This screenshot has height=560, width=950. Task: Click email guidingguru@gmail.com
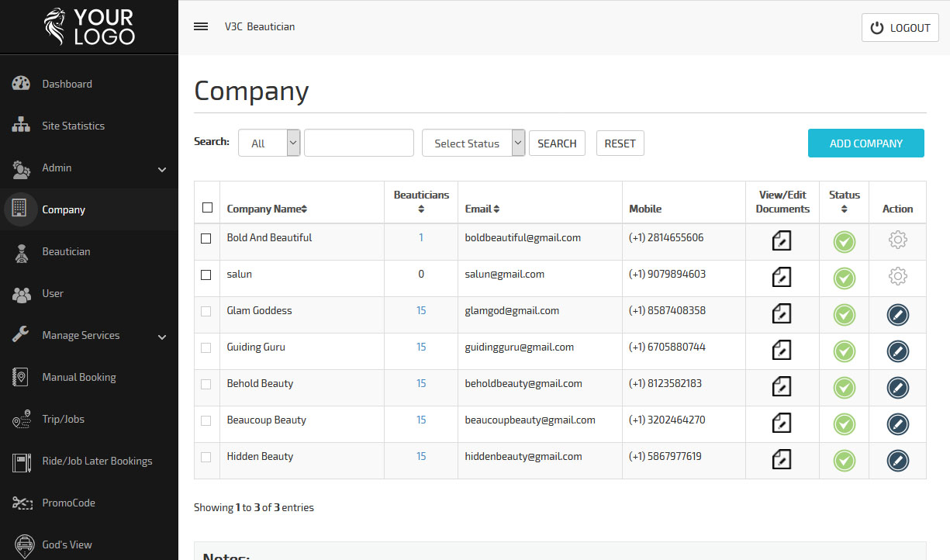pos(520,347)
